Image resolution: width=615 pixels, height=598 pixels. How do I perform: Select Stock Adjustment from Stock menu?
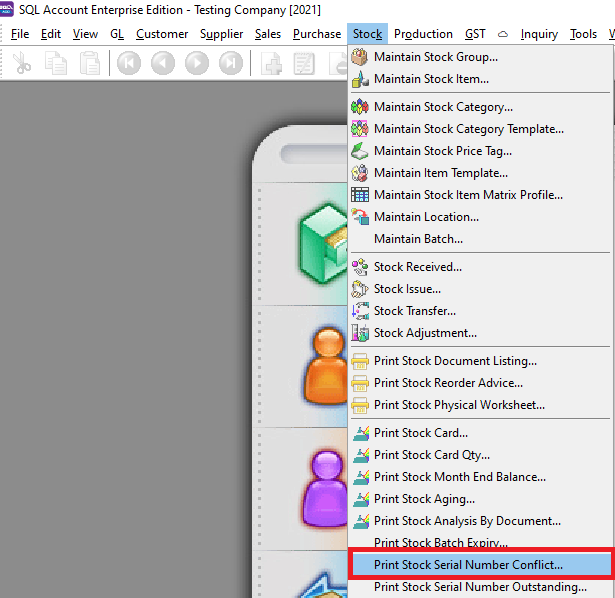pos(425,333)
